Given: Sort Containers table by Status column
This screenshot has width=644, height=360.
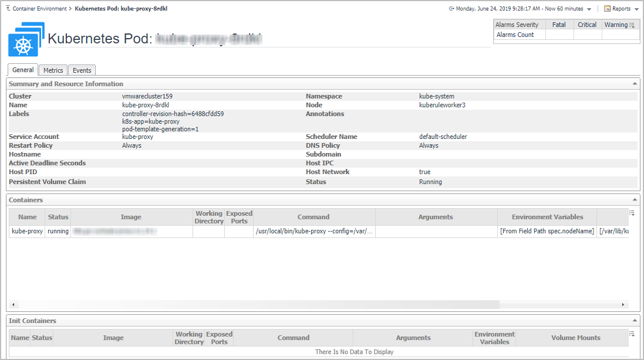Looking at the screenshot, I should tap(58, 217).
